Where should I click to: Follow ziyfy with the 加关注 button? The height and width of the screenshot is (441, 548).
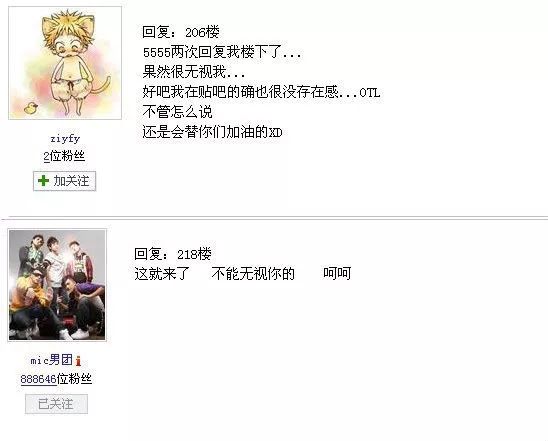click(64, 181)
